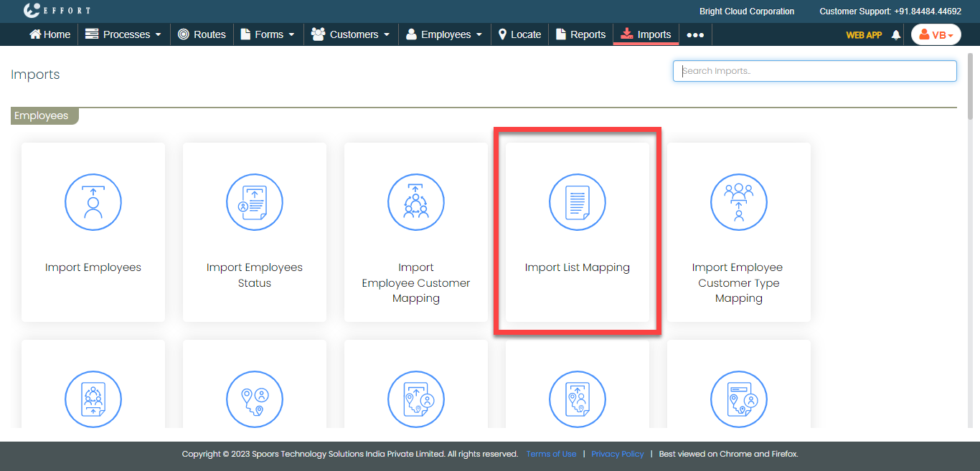
Task: Open the Privacy Policy link
Action: click(x=617, y=454)
